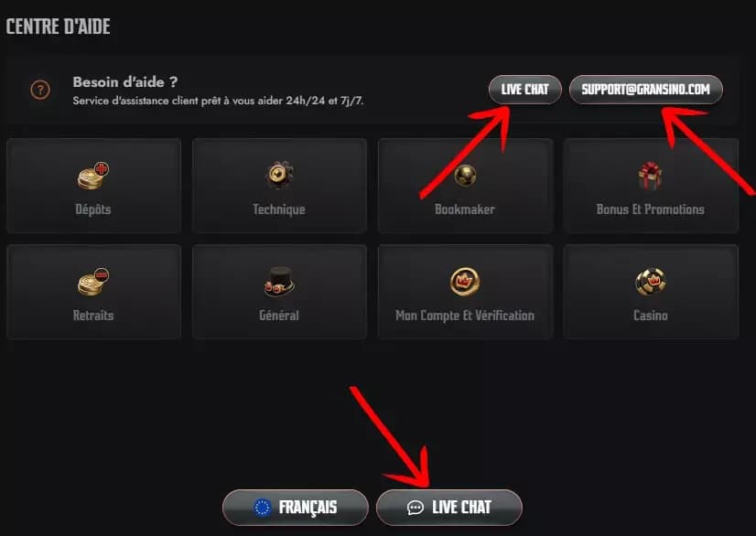Open the Mon Compte Et Vérification label
The height and width of the screenshot is (536, 756).
pyautogui.click(x=465, y=316)
